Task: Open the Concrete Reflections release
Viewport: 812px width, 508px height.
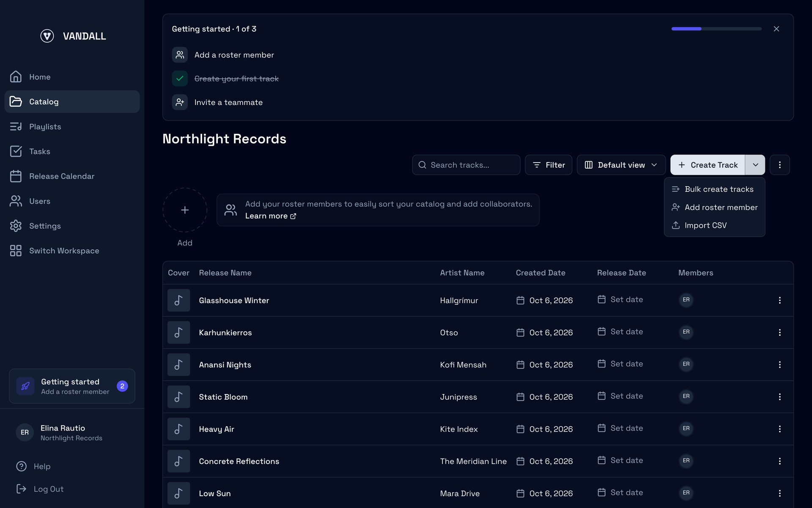Action: [239, 461]
